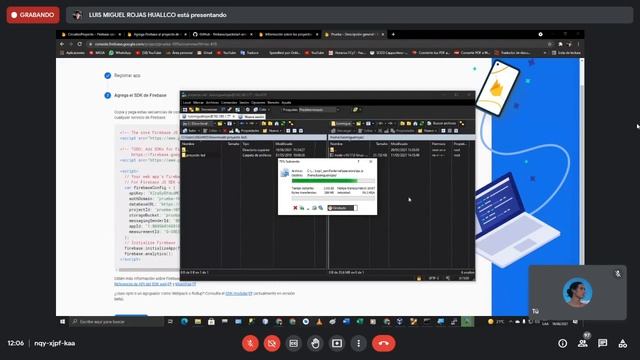Click the meeting code nqy-xjpf-kaa
Image resolution: width=640 pixels, height=360 pixels.
[x=55, y=343]
